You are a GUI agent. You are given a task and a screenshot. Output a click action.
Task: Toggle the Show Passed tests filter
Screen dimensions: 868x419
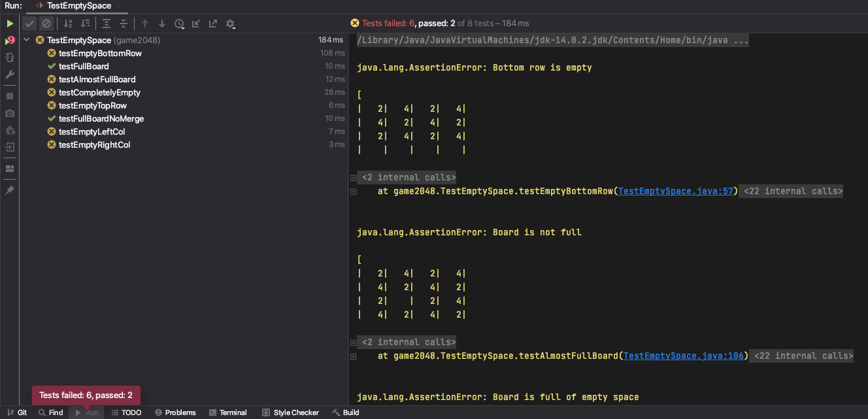coord(29,23)
